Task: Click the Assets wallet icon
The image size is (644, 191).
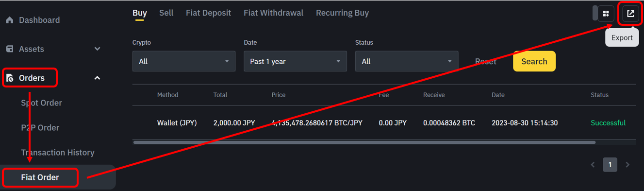Action: coord(10,49)
